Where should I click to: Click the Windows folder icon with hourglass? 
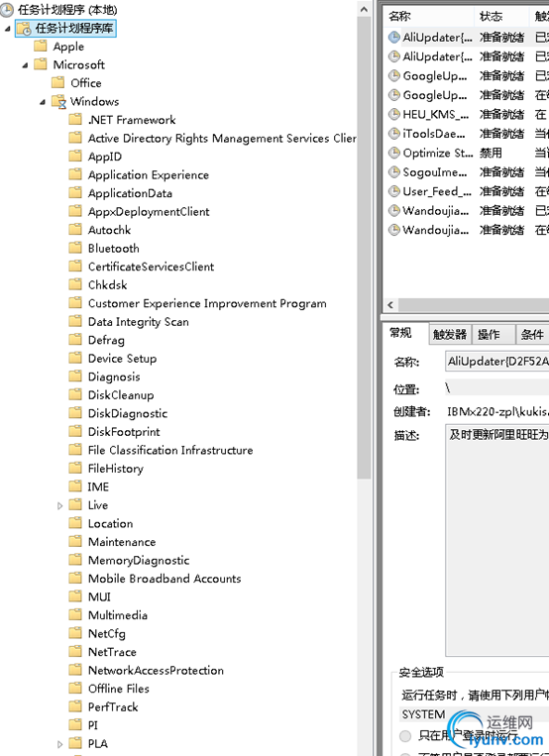(x=58, y=102)
